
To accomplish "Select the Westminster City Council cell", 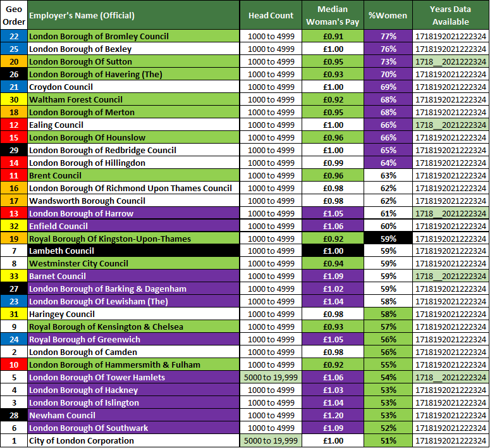I will [133, 264].
